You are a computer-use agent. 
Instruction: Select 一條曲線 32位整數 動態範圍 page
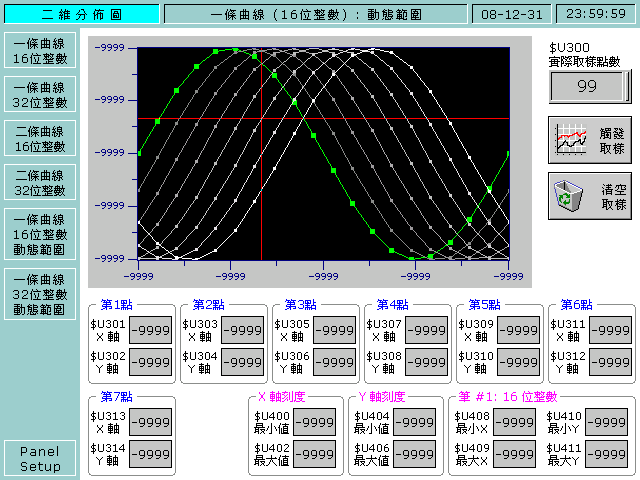(40, 294)
